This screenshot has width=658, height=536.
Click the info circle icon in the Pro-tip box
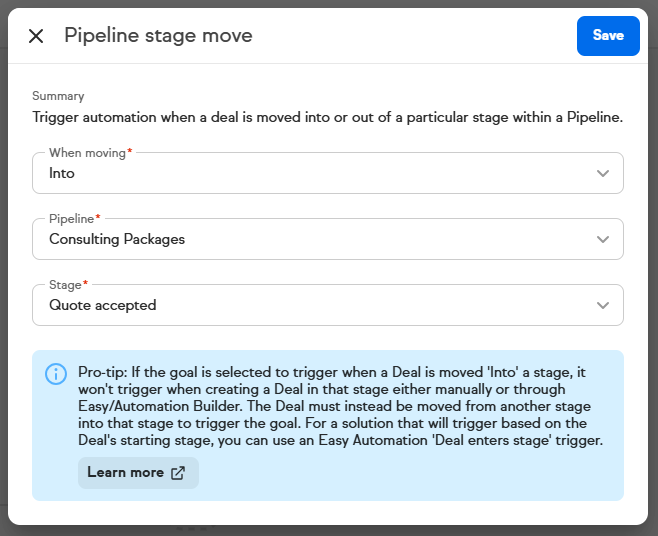click(56, 374)
